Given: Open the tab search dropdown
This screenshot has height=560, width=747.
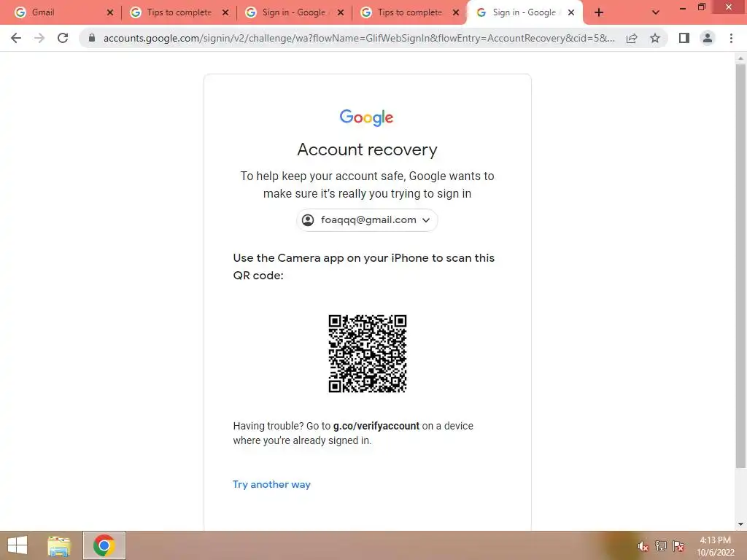Looking at the screenshot, I should (656, 12).
